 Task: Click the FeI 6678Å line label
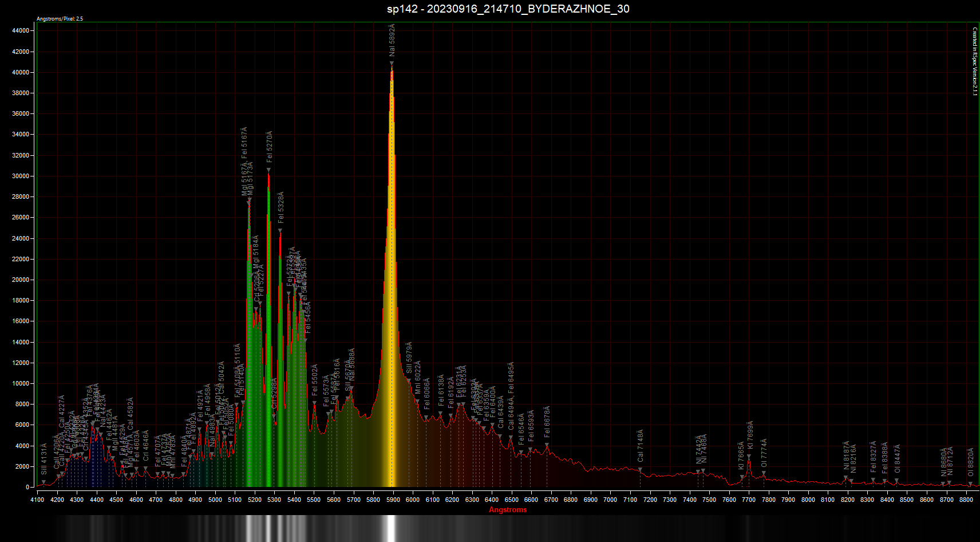point(547,422)
